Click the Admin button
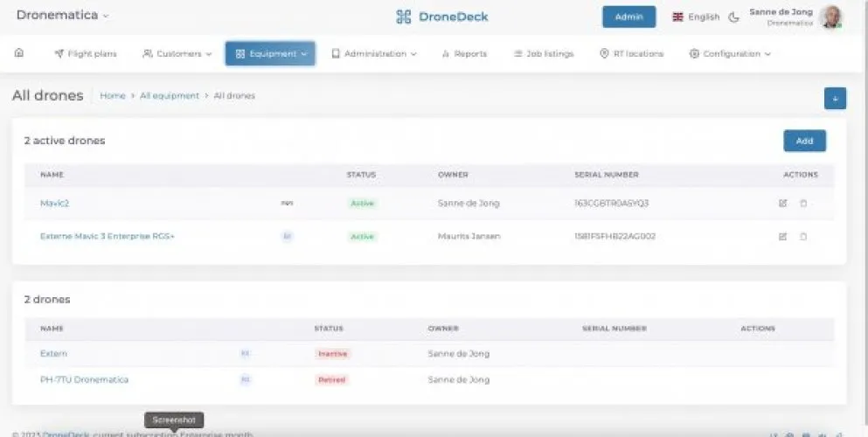Screen dimensions: 868x437 click(x=628, y=17)
